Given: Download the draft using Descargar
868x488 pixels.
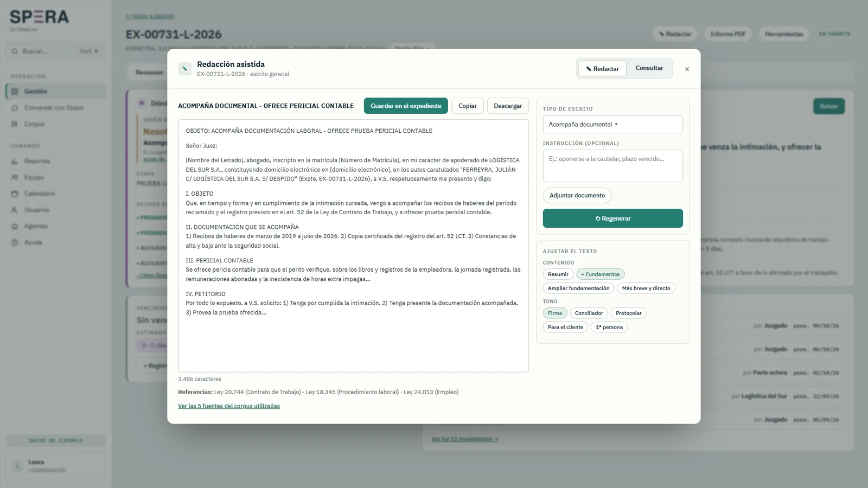Looking at the screenshot, I should click(508, 106).
